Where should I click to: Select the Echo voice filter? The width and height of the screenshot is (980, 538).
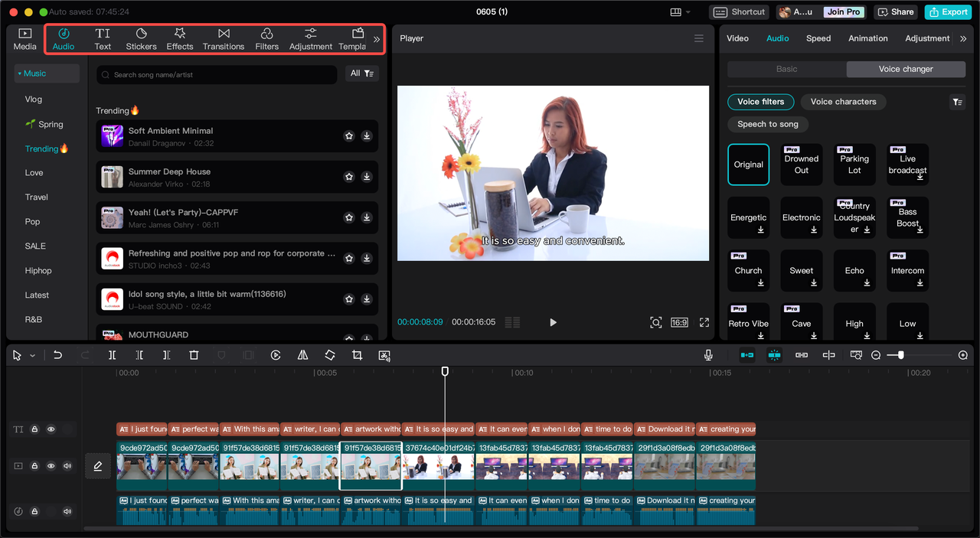tap(854, 271)
